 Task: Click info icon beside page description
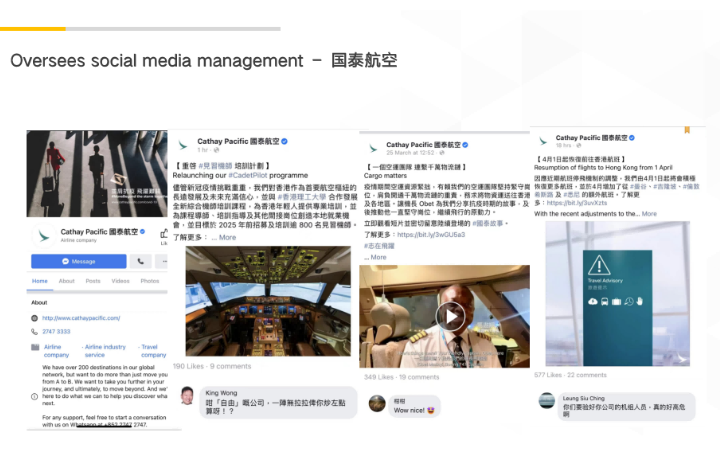(34, 397)
